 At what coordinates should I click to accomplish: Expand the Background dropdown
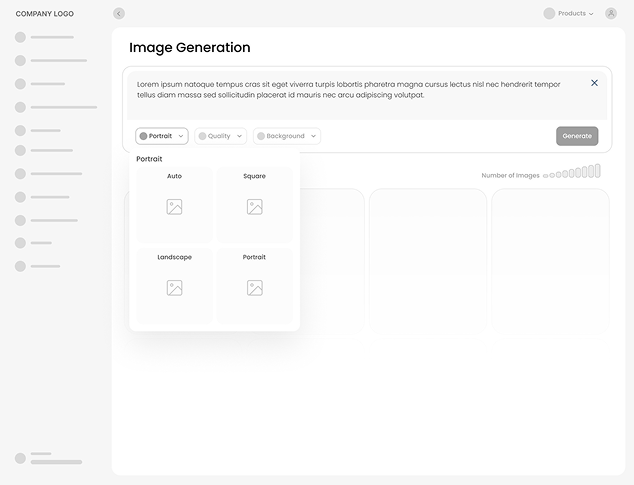pos(286,136)
